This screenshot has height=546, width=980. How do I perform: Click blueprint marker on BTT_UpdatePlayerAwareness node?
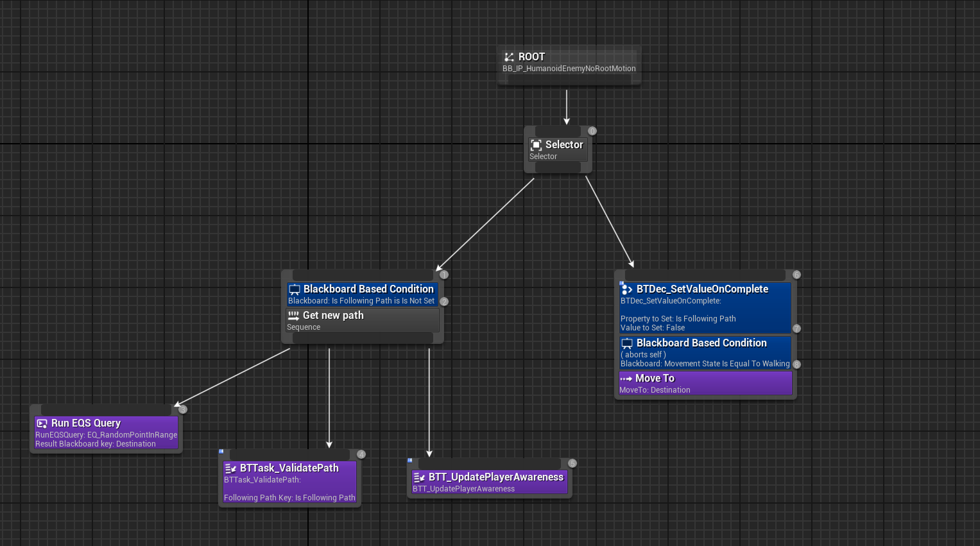(x=410, y=461)
